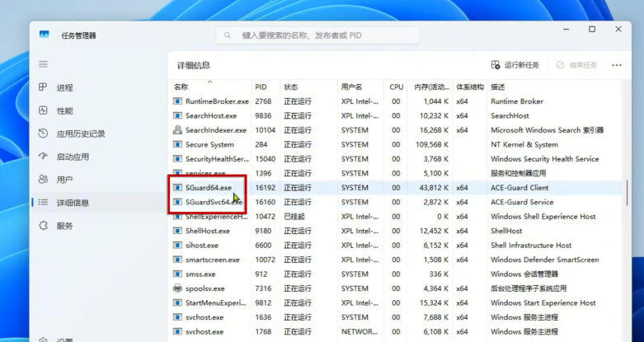Click the svchost.exe PID 1768 icon
This screenshot has height=342, width=644.
[x=177, y=331]
